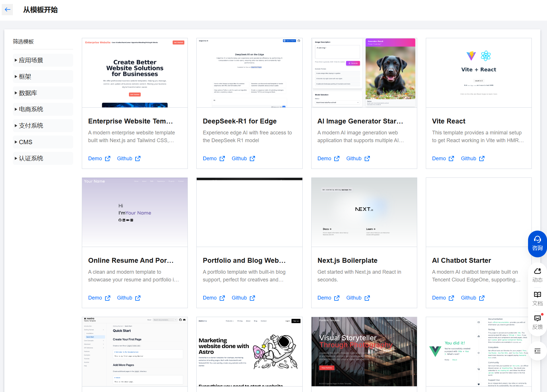Click the 'AI Image Generator Star…' title
547x392 pixels.
pyautogui.click(x=360, y=121)
